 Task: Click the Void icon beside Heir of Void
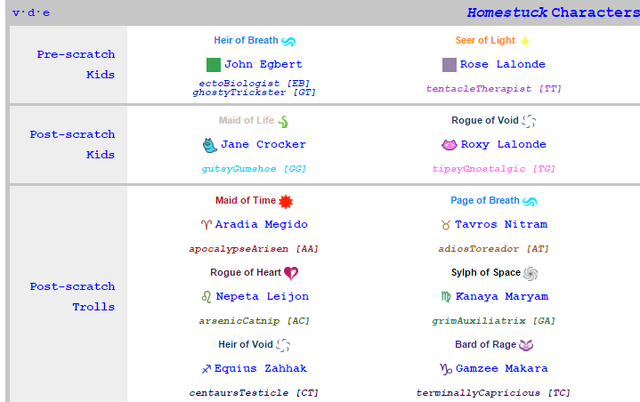point(283,345)
